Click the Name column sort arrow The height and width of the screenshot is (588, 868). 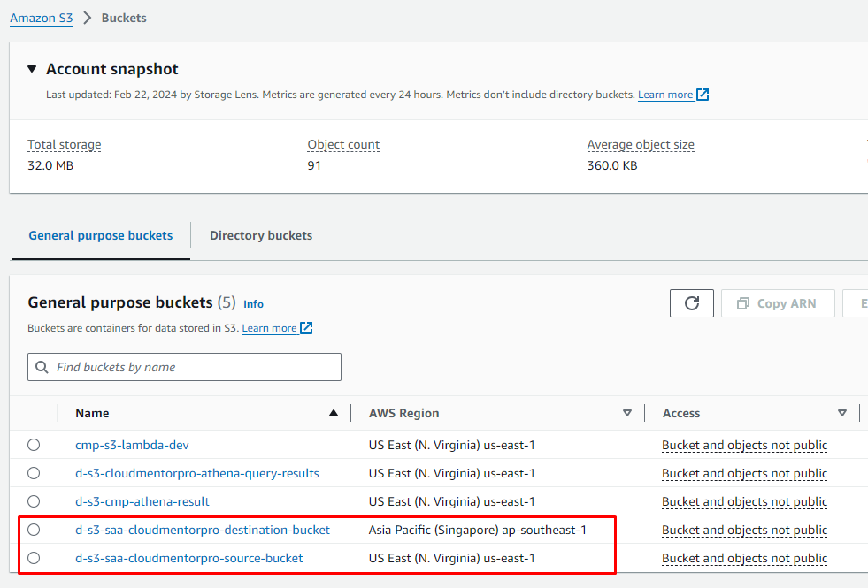tap(334, 413)
